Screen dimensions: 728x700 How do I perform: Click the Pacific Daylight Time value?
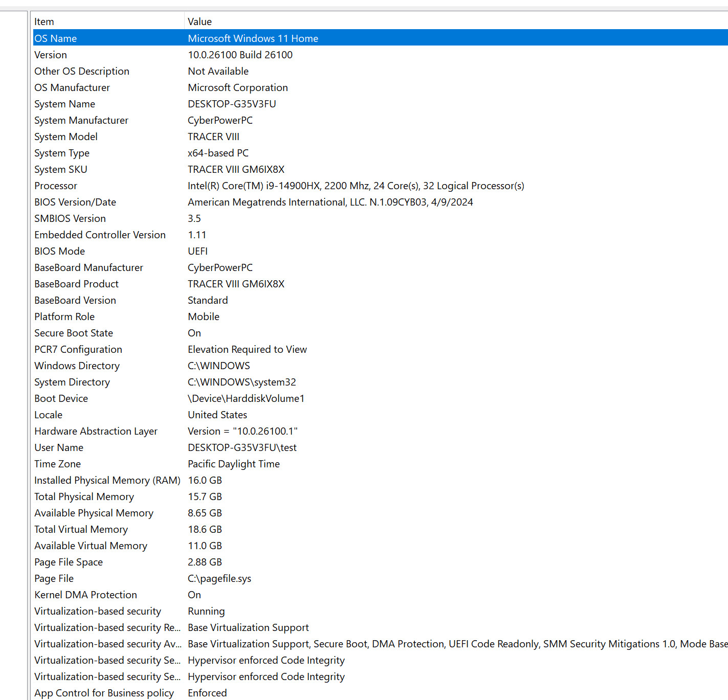234,464
